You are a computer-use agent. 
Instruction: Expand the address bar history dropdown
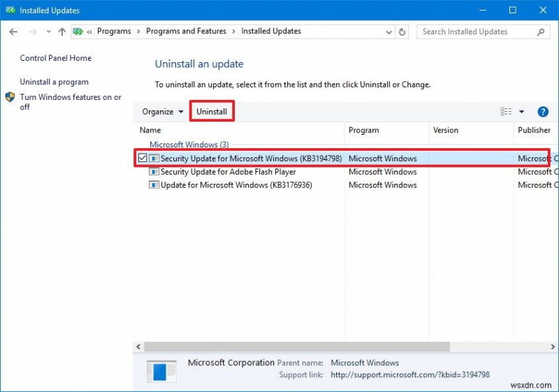click(x=389, y=32)
